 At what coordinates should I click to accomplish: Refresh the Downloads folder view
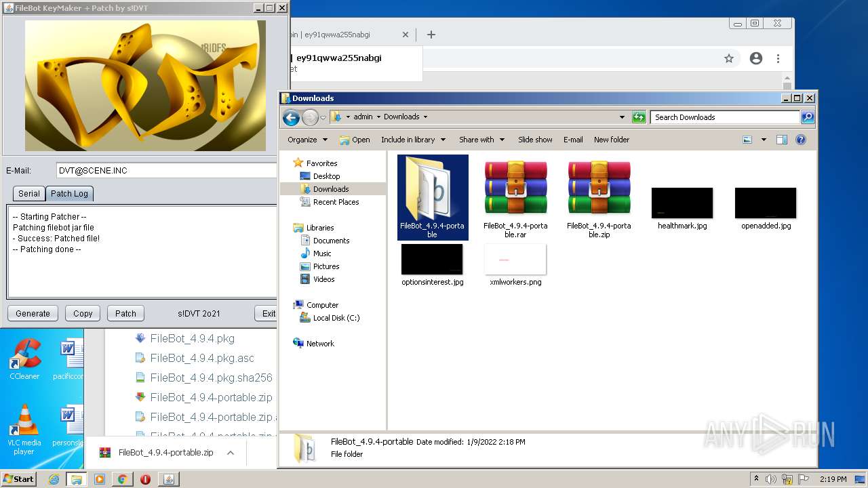[639, 117]
